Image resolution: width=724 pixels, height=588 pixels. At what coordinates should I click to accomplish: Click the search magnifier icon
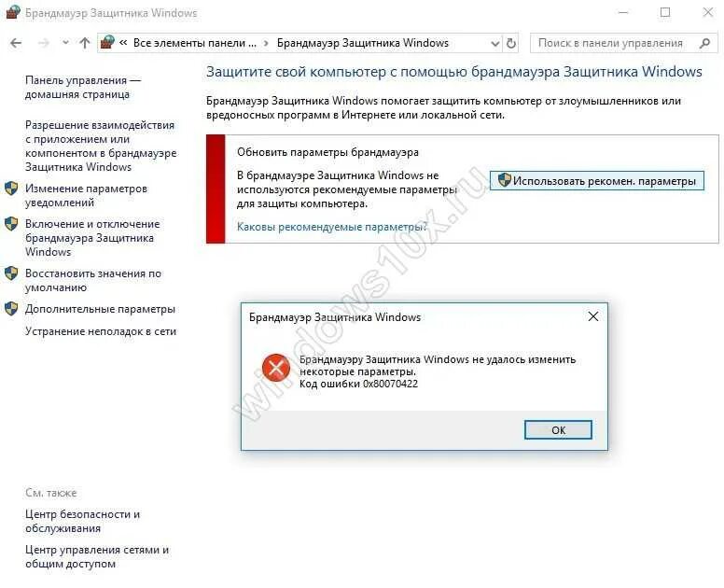[704, 43]
